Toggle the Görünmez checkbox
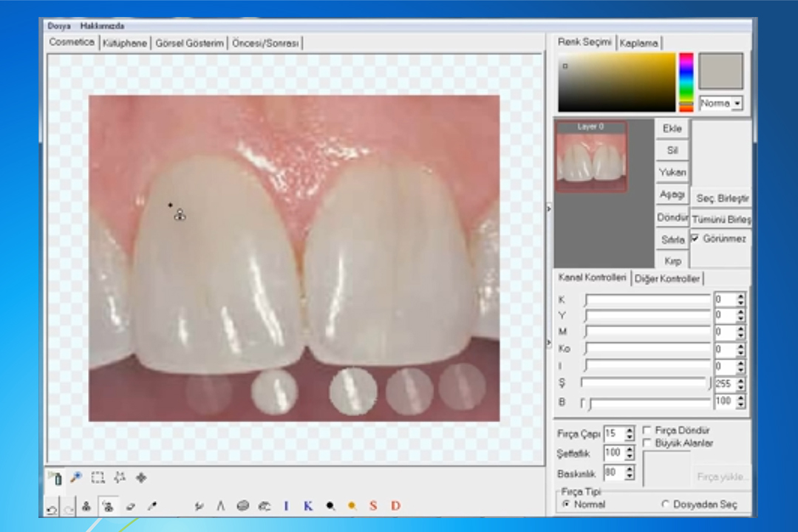 tap(695, 239)
